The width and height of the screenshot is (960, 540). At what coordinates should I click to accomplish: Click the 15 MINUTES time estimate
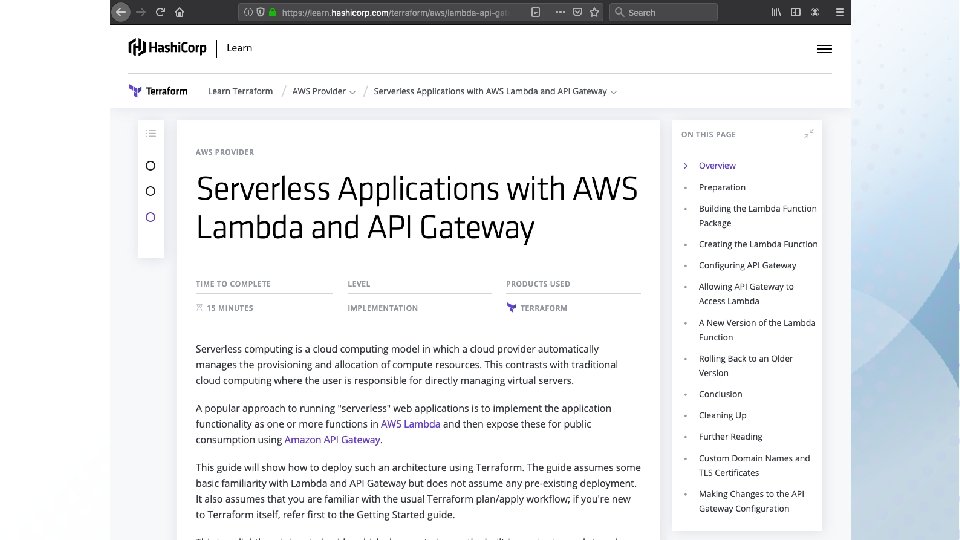tap(224, 308)
